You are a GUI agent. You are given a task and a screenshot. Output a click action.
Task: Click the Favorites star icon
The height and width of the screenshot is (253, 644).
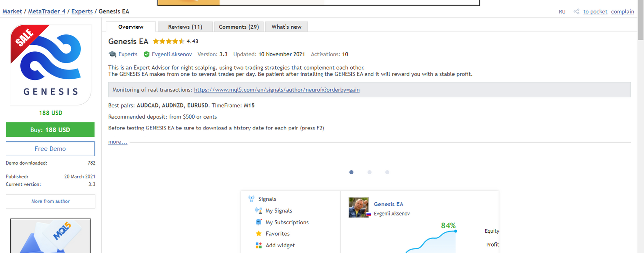pyautogui.click(x=259, y=234)
